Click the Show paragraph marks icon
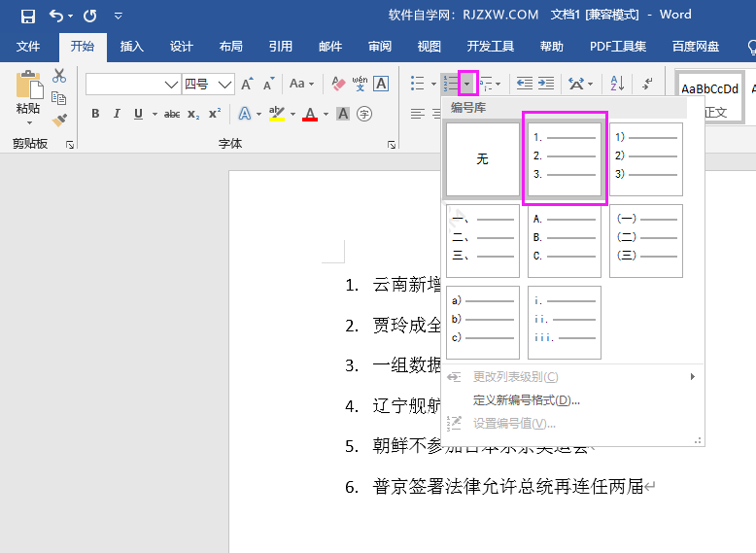This screenshot has width=756, height=553. [647, 84]
